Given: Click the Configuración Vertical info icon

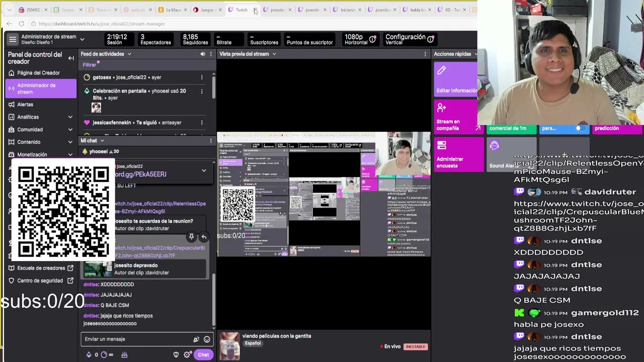Looking at the screenshot, I should tap(431, 39).
